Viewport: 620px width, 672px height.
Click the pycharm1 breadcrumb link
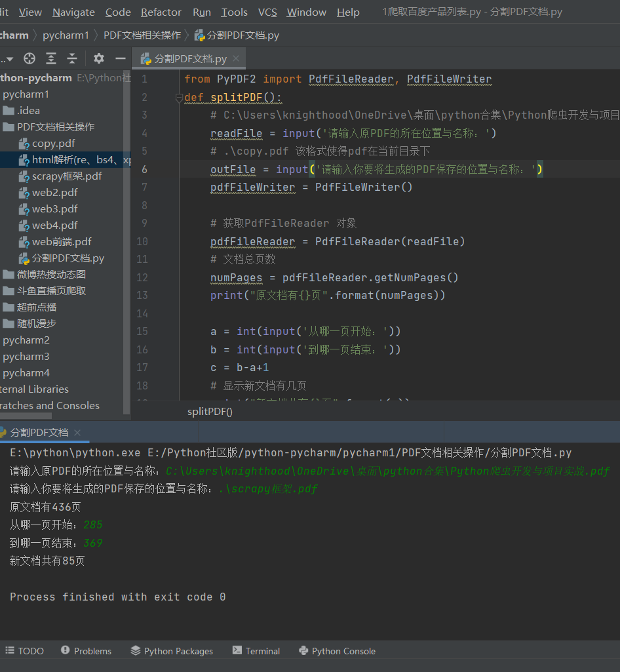(66, 35)
